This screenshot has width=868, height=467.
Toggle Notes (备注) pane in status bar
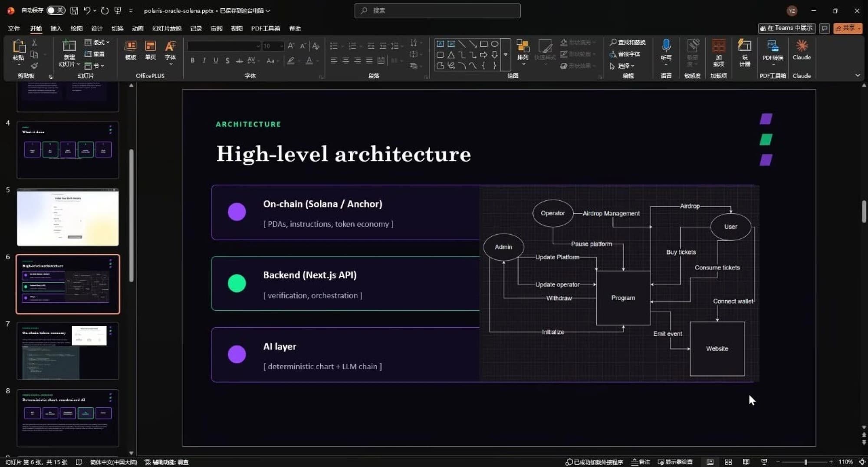pyautogui.click(x=641, y=462)
